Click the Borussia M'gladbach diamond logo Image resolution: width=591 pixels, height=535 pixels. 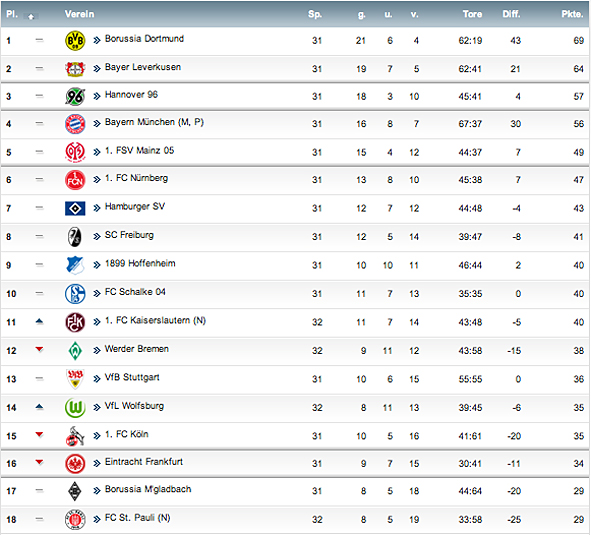tap(75, 492)
